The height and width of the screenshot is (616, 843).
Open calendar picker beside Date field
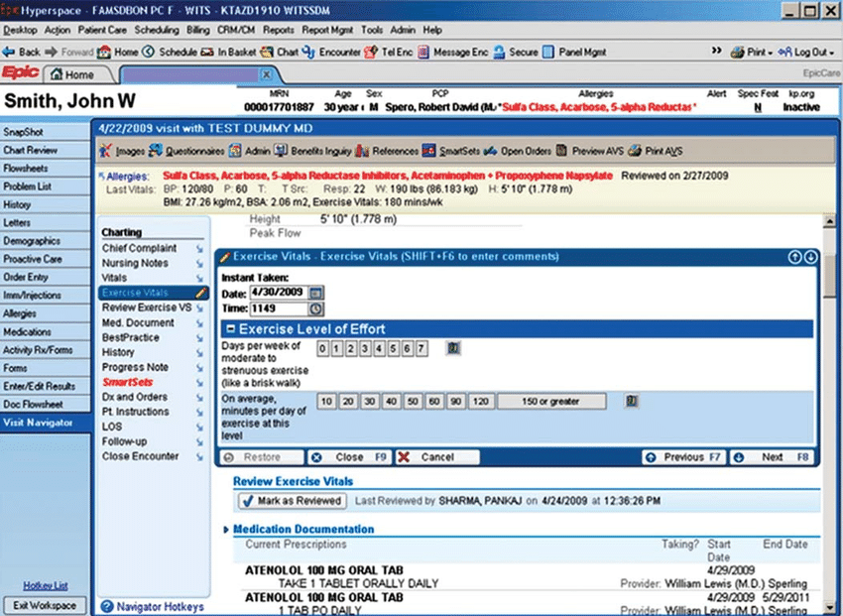(316, 293)
